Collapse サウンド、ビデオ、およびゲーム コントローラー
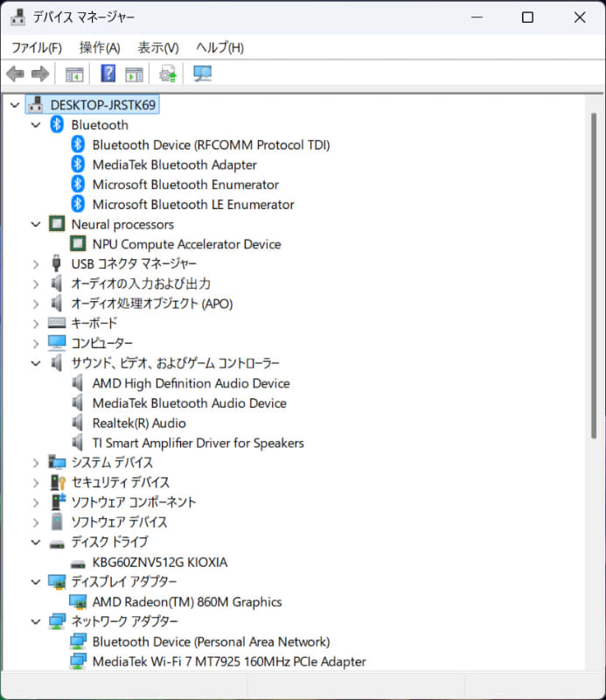The height and width of the screenshot is (700, 606). (36, 363)
